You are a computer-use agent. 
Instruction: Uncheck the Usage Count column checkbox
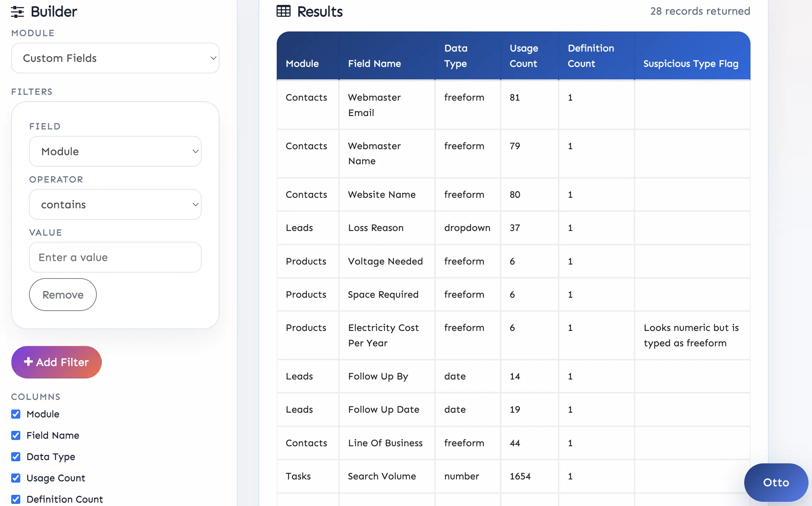click(x=16, y=478)
